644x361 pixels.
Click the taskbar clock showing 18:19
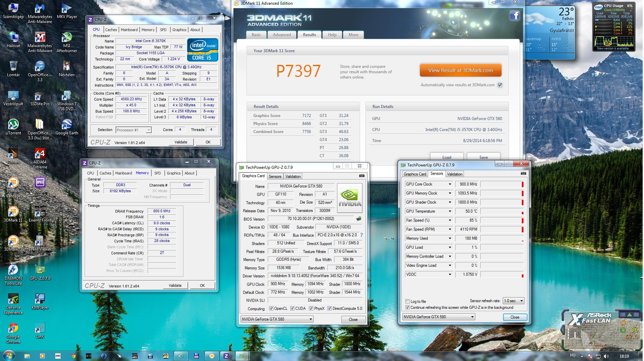(x=624, y=356)
